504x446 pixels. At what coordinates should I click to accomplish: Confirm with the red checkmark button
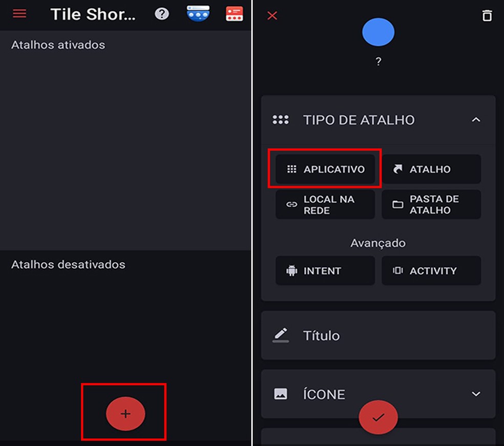[x=378, y=417]
